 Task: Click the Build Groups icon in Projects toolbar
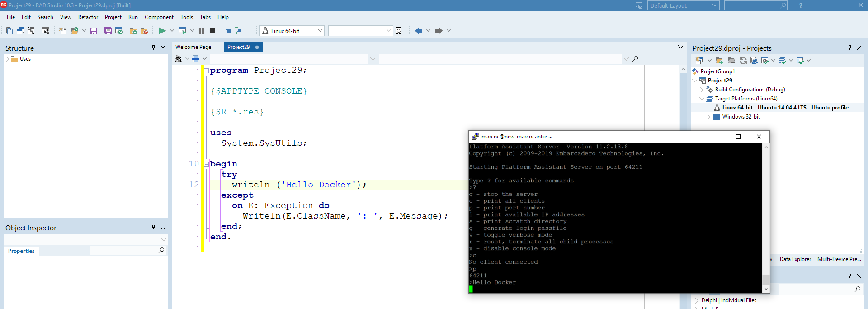point(754,60)
